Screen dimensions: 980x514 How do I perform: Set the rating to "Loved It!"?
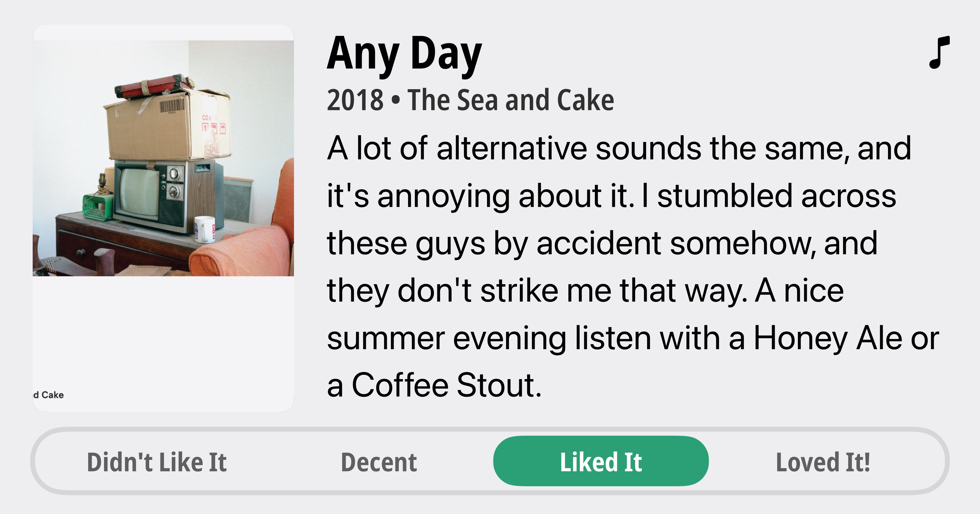pyautogui.click(x=823, y=462)
